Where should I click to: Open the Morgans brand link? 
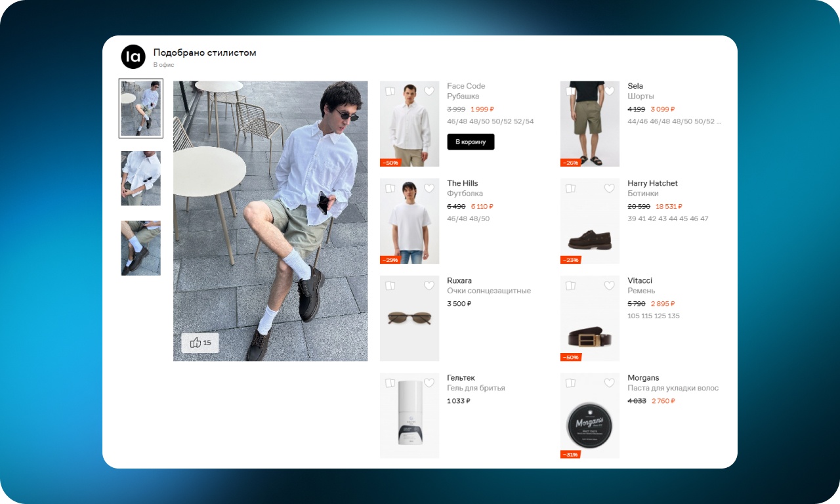click(x=643, y=377)
